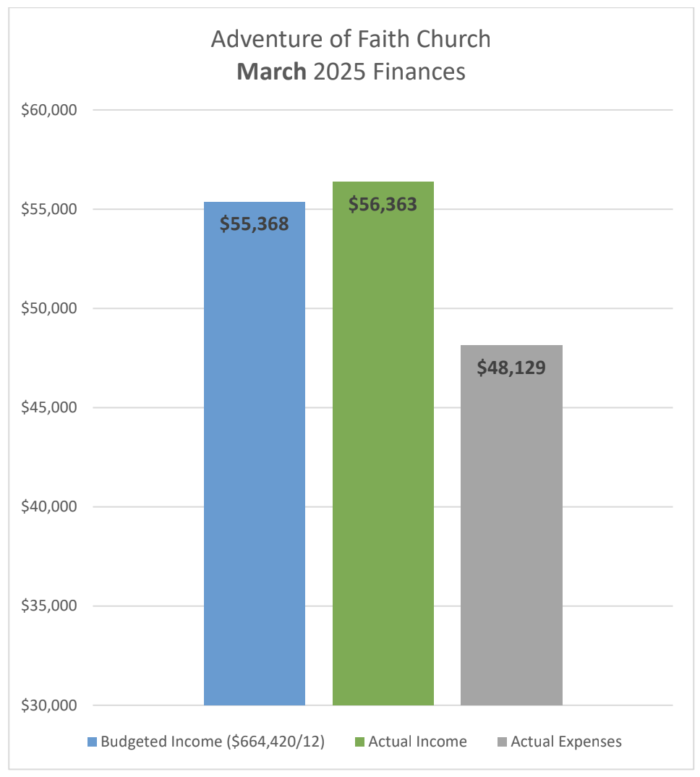Image resolution: width=700 pixels, height=777 pixels.
Task: Click the Adventure of Faith Church title
Action: pos(351,39)
